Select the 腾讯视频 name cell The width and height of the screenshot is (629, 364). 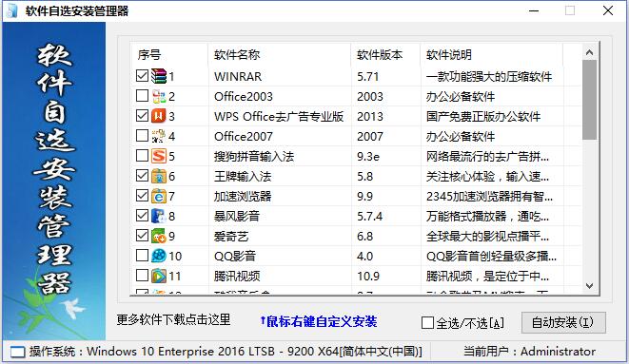coord(237,276)
